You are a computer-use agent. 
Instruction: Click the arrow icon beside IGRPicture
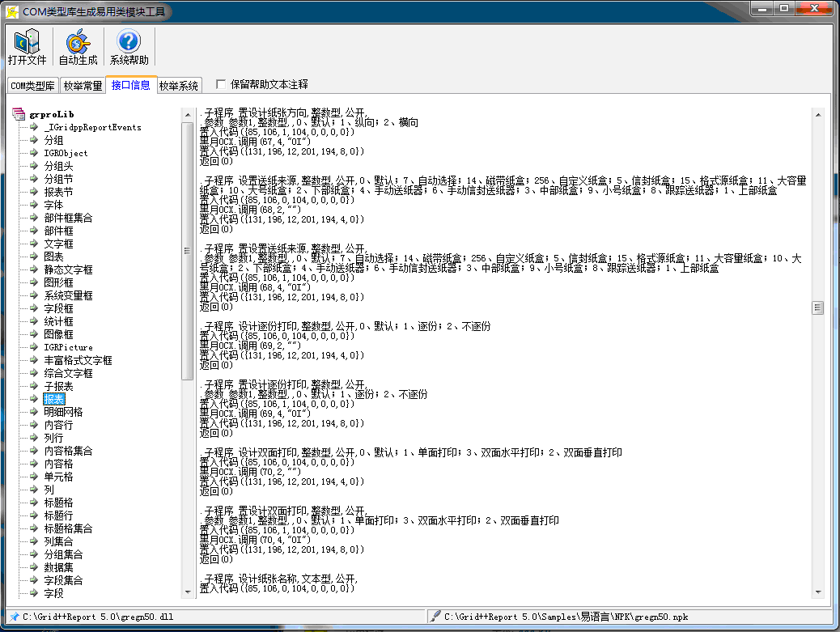tap(34, 347)
